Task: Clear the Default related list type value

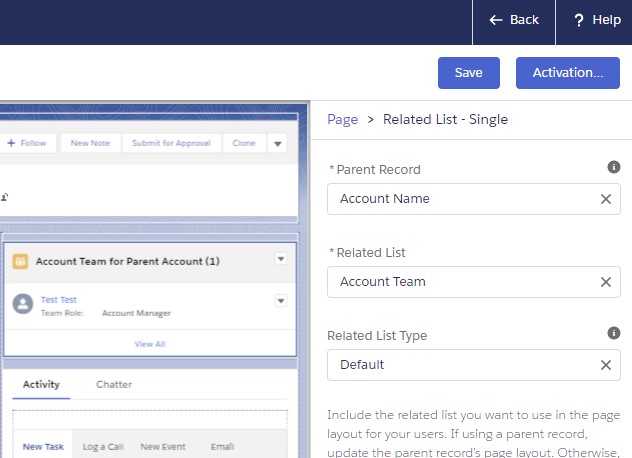Action: click(x=605, y=365)
